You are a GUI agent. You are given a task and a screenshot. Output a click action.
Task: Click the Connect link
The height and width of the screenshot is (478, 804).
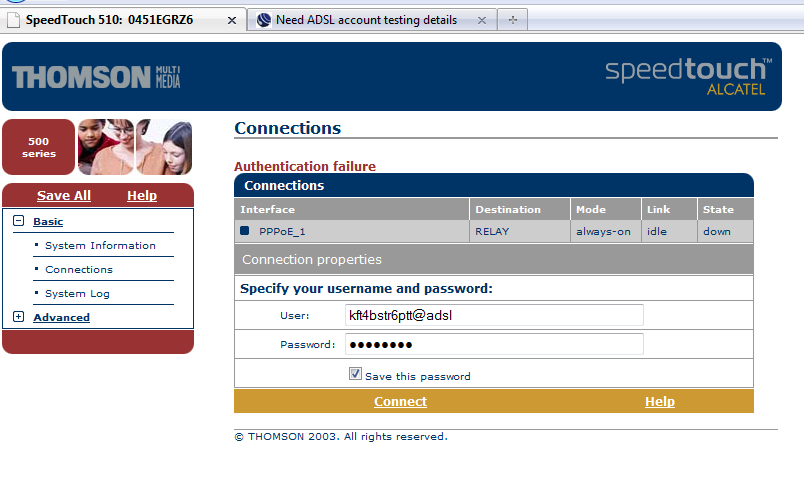pos(400,402)
